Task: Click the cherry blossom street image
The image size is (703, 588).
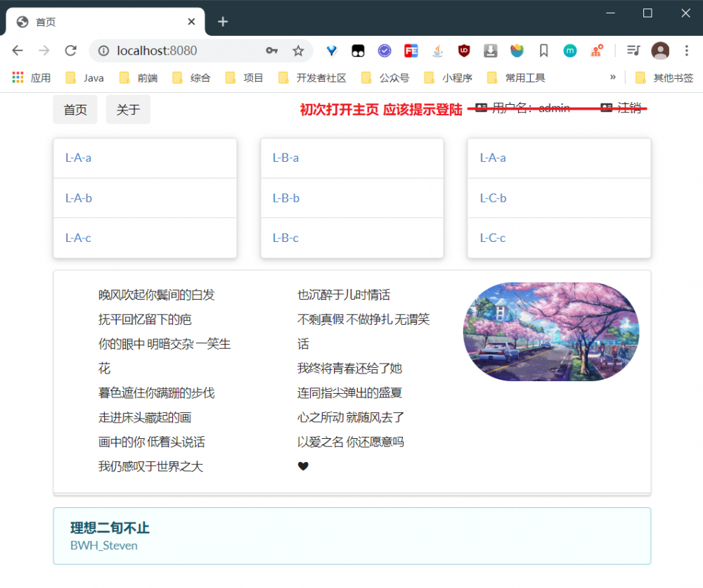Action: pyautogui.click(x=552, y=331)
